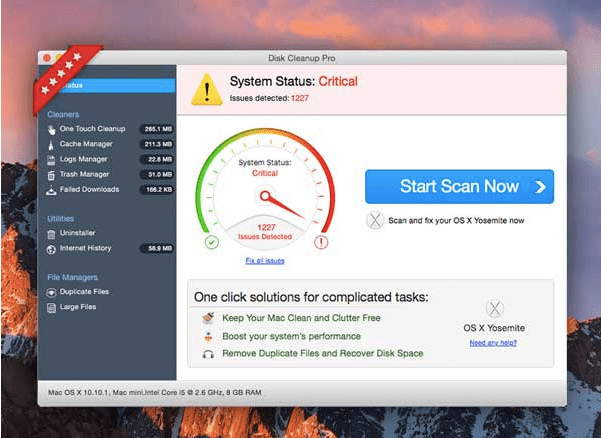Open the Need any help? link
601x438 pixels.
click(493, 343)
